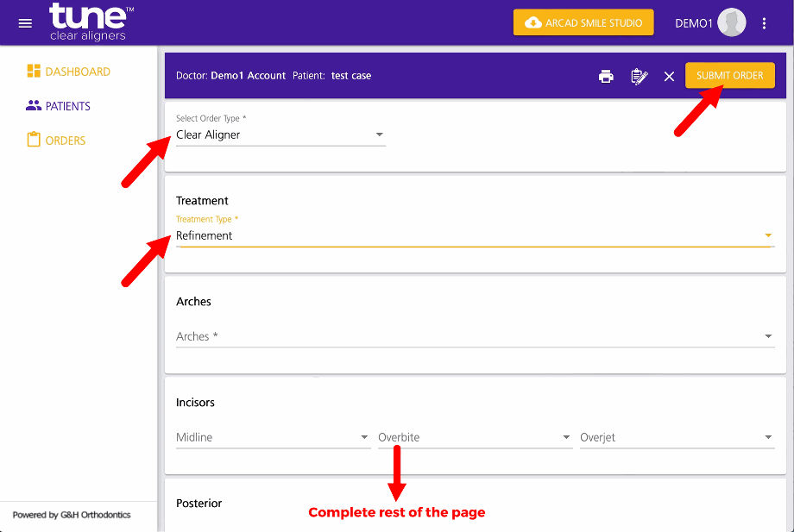Image resolution: width=794 pixels, height=532 pixels.
Task: Click the SUBMIT ORDER button
Action: [x=729, y=75]
